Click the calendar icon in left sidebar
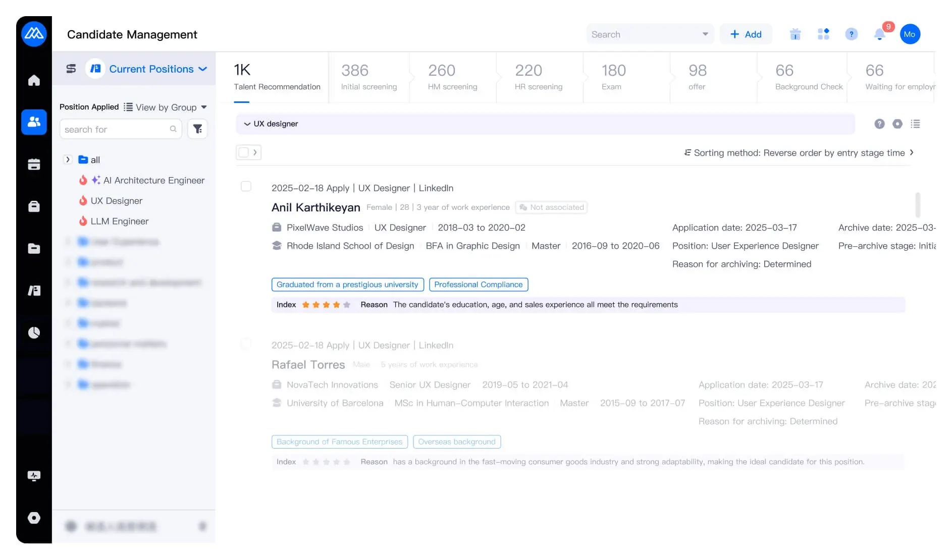 point(34,164)
